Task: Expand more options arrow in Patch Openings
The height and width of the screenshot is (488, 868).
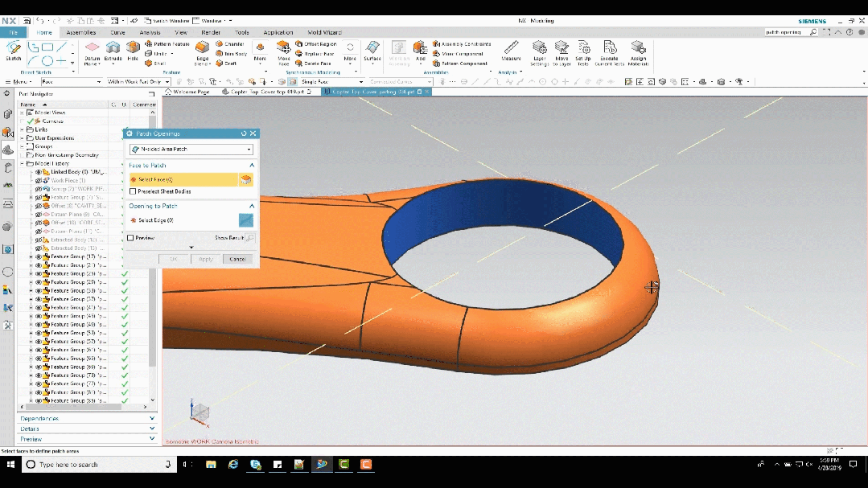Action: tap(191, 248)
